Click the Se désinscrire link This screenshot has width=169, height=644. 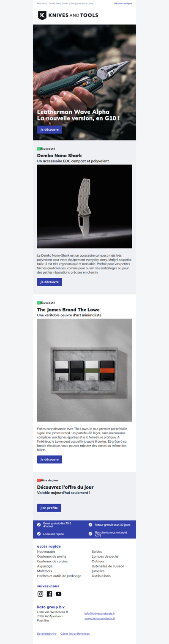(x=46, y=634)
